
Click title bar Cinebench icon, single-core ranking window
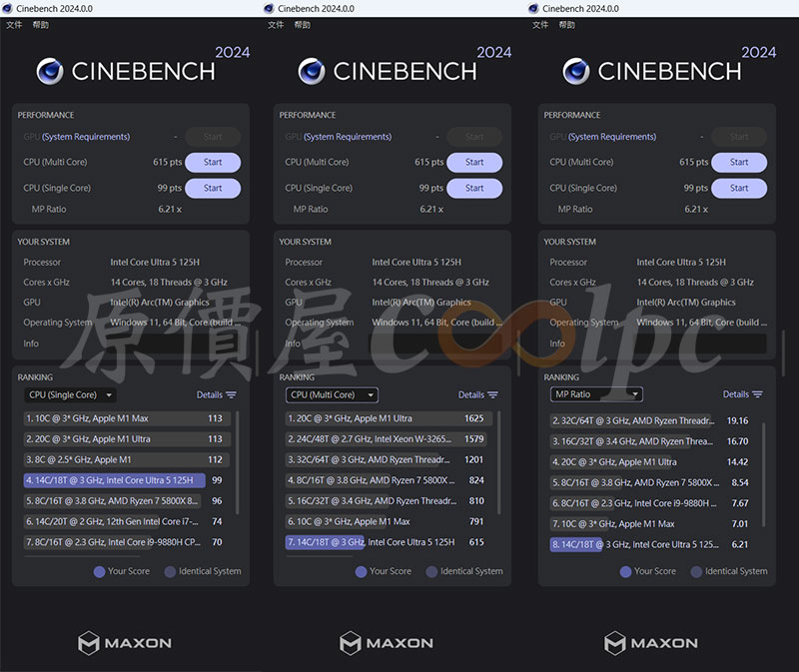[7, 8]
